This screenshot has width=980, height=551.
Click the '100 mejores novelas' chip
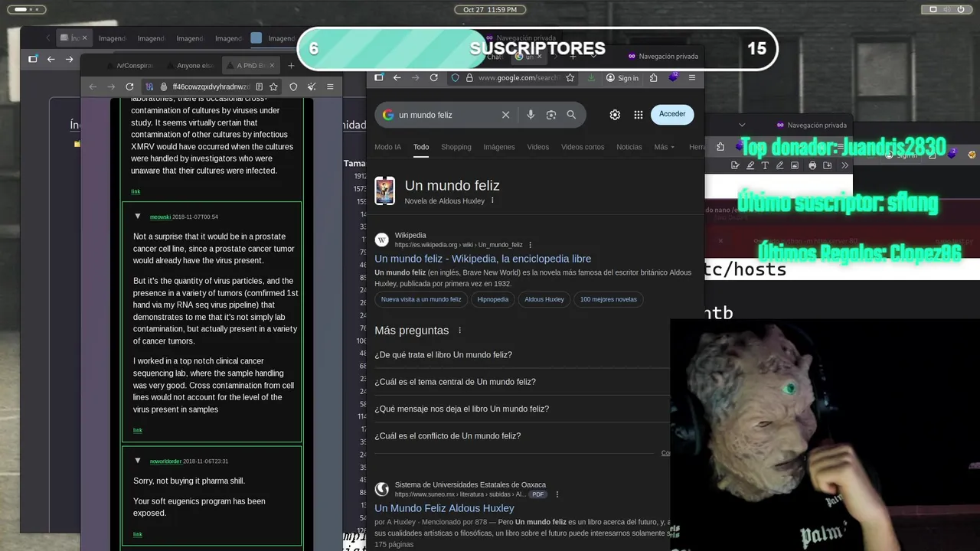coord(609,299)
